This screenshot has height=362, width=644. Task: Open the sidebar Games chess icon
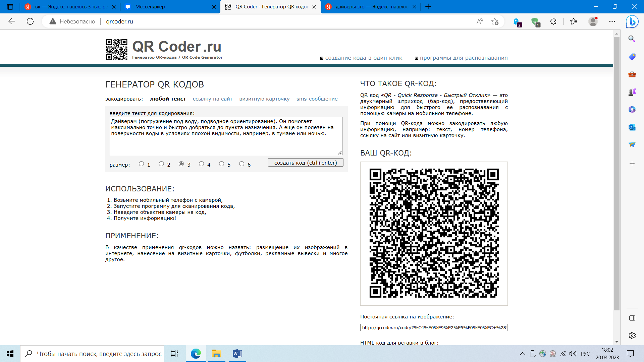pyautogui.click(x=632, y=92)
